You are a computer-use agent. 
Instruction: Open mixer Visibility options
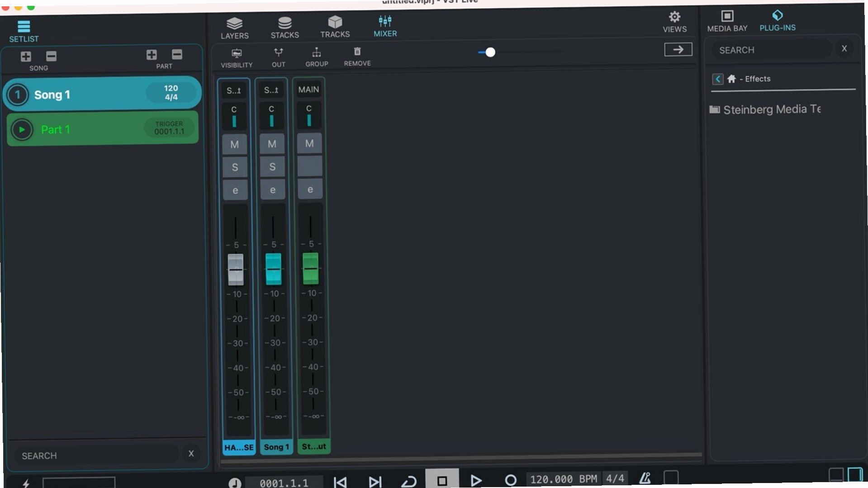click(x=237, y=58)
